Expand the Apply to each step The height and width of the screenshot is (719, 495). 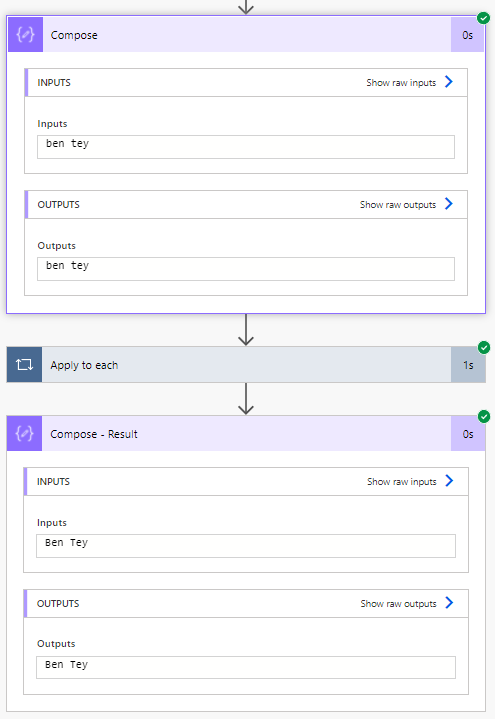coord(246,365)
